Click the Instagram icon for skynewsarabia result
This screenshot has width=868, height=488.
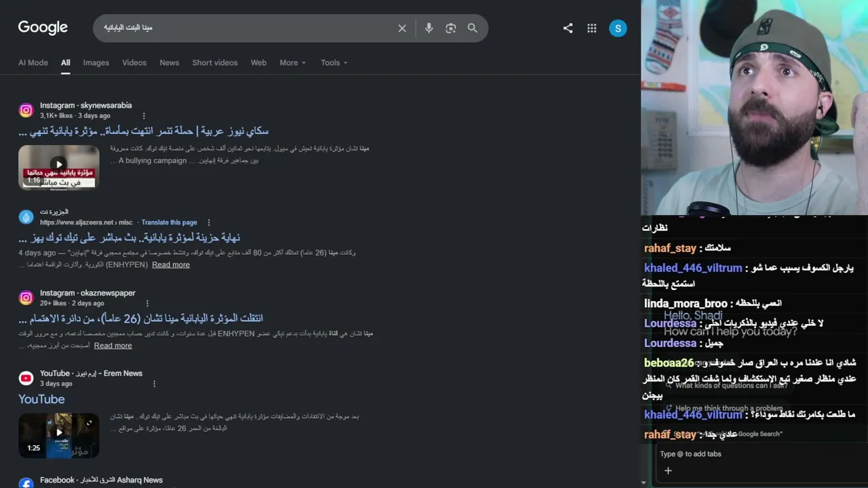click(x=26, y=110)
